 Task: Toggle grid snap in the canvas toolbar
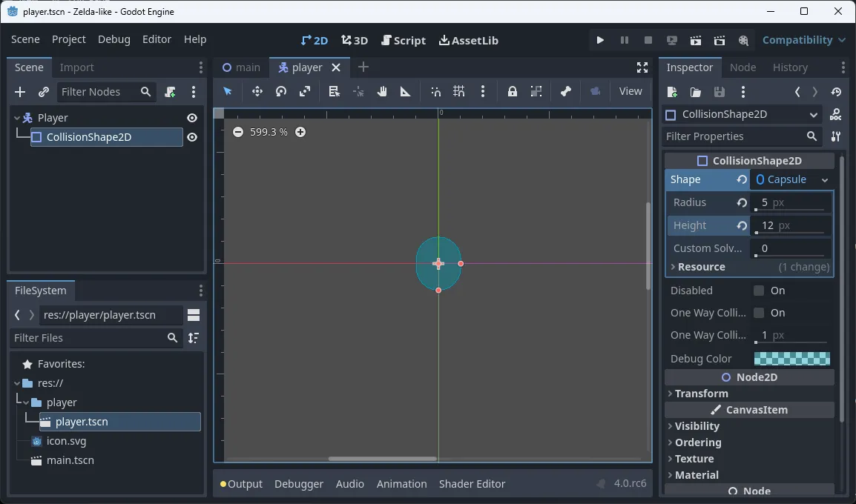pos(459,91)
